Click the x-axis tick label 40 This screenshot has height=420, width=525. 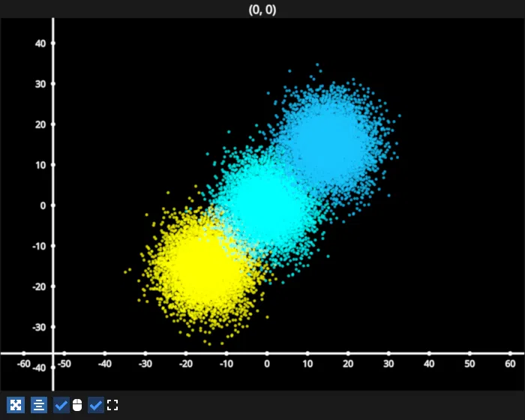[429, 364]
